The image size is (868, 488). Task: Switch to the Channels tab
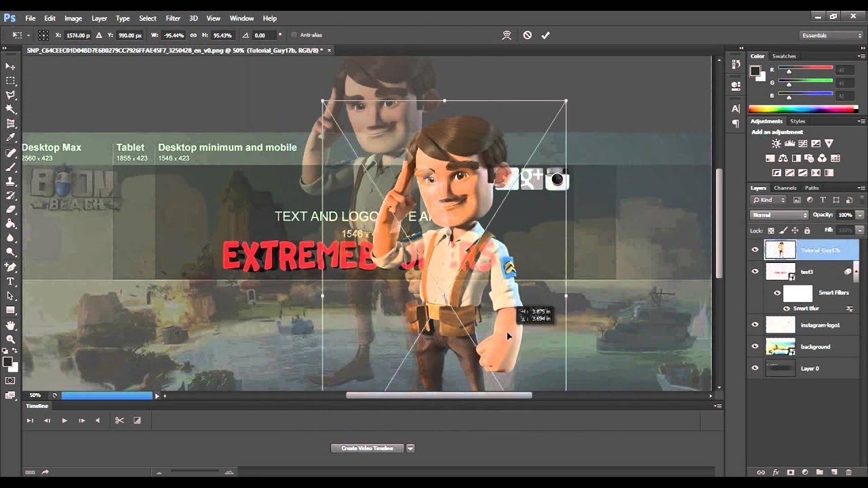click(x=785, y=188)
